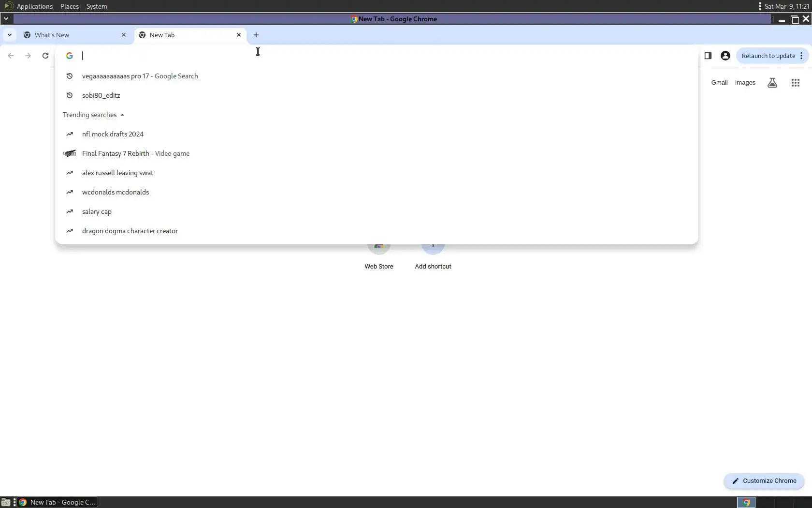
Task: Click the show desktop icon in the taskbar
Action: tap(6, 502)
